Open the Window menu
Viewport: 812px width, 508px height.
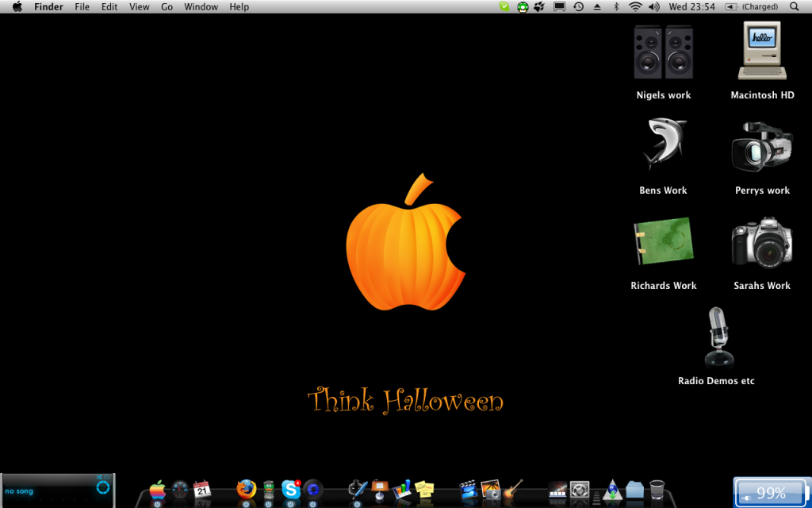point(201,6)
